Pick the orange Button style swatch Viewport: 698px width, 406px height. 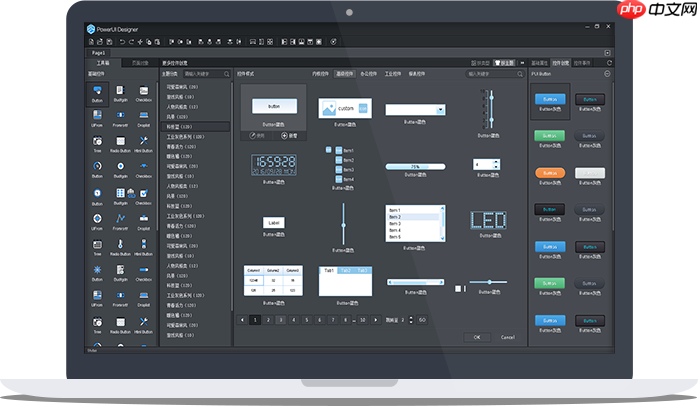point(550,173)
